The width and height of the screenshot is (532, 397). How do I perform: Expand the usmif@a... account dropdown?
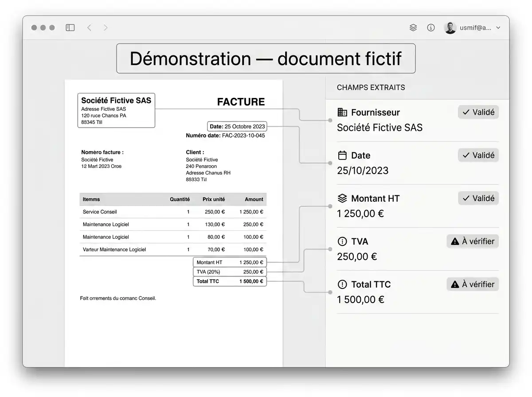point(480,27)
